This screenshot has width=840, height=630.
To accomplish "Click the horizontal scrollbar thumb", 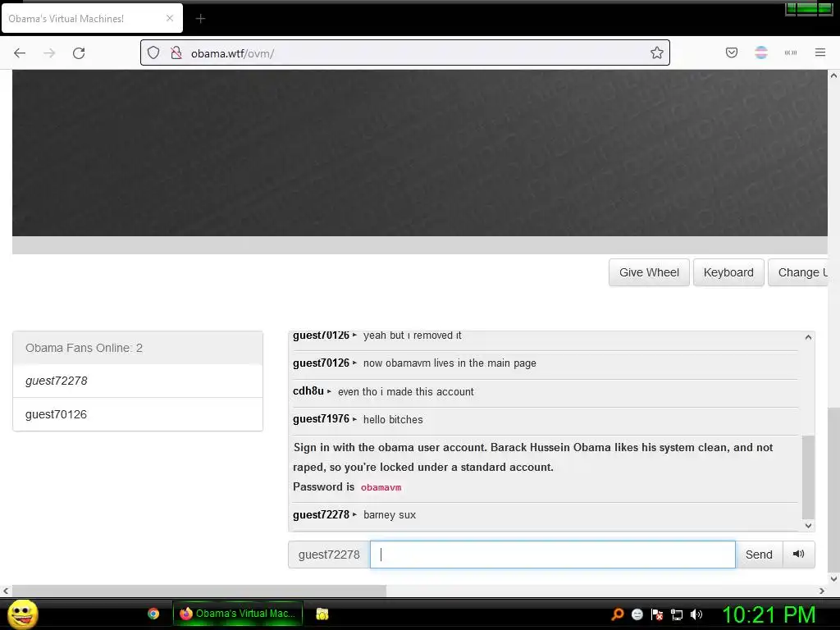I will (x=199, y=591).
